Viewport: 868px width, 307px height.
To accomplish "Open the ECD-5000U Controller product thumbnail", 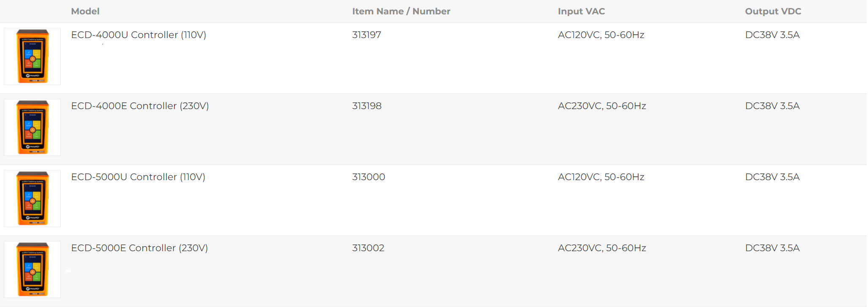I will pyautogui.click(x=33, y=198).
